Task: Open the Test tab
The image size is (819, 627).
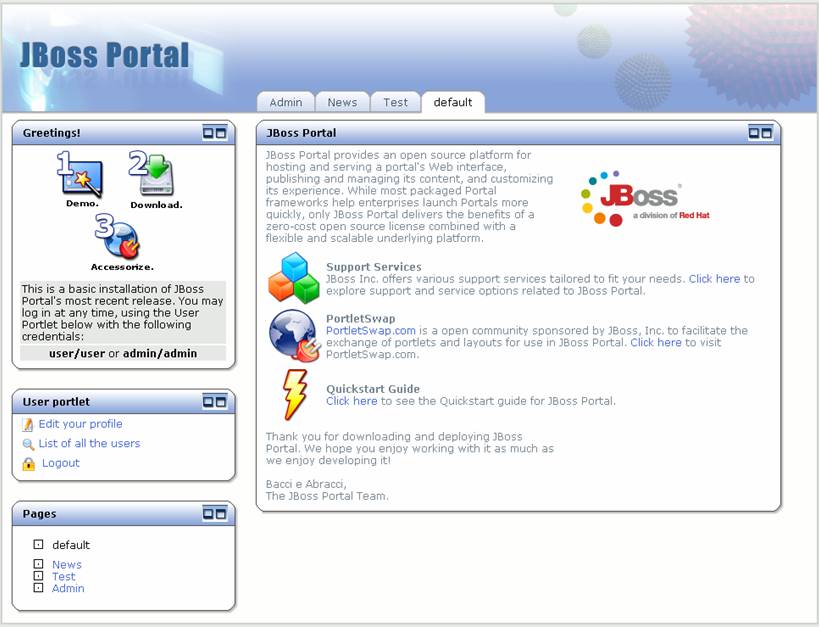Action: pyautogui.click(x=395, y=102)
